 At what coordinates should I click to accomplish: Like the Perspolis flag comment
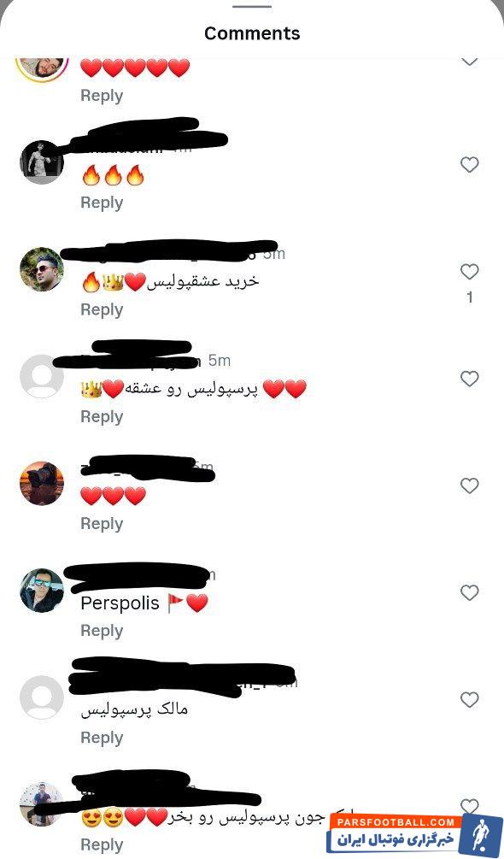coord(469,592)
